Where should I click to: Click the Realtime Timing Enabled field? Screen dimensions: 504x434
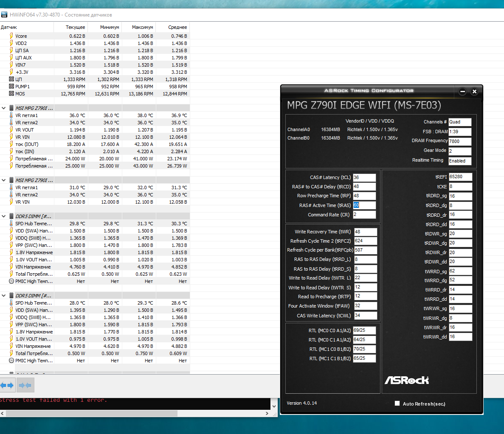(x=460, y=161)
